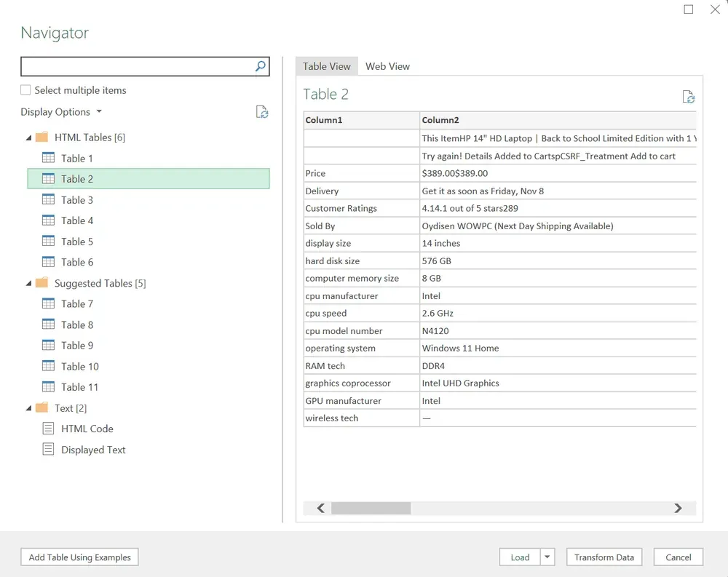Click the Intel UHD Graphics cell

click(x=558, y=383)
